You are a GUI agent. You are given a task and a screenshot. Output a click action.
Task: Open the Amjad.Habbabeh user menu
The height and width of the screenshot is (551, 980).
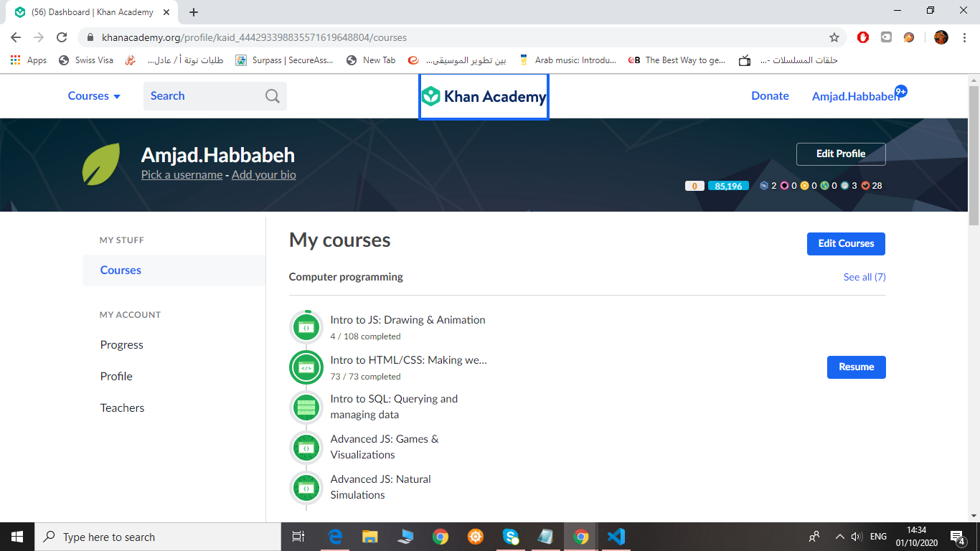click(x=855, y=96)
